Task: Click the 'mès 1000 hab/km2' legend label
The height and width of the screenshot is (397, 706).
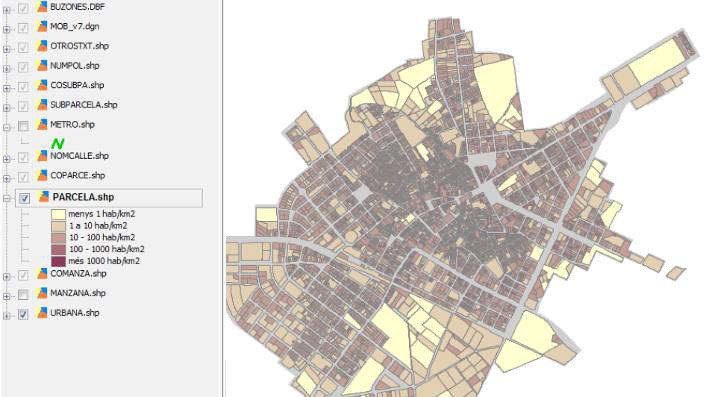Action: (104, 261)
